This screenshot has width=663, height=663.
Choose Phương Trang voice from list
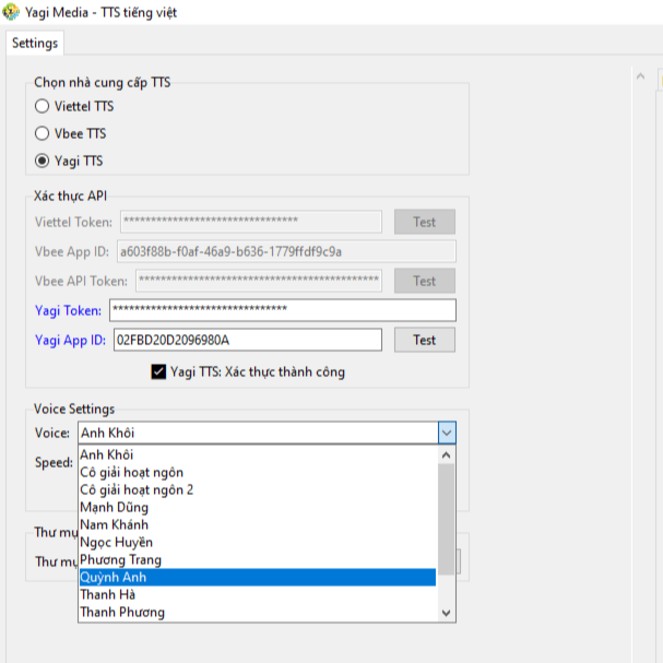click(x=258, y=560)
